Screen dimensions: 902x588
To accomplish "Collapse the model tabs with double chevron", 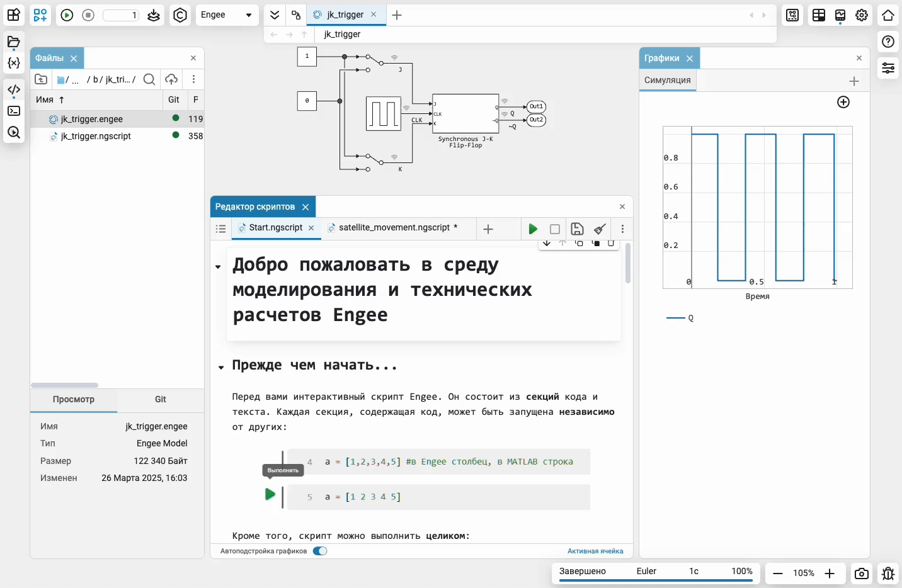I will (275, 15).
